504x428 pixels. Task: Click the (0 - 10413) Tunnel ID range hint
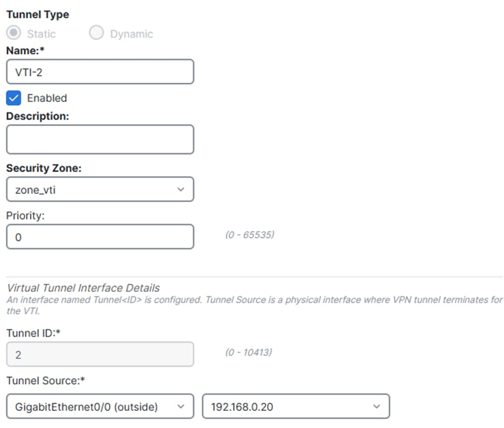[x=248, y=353]
